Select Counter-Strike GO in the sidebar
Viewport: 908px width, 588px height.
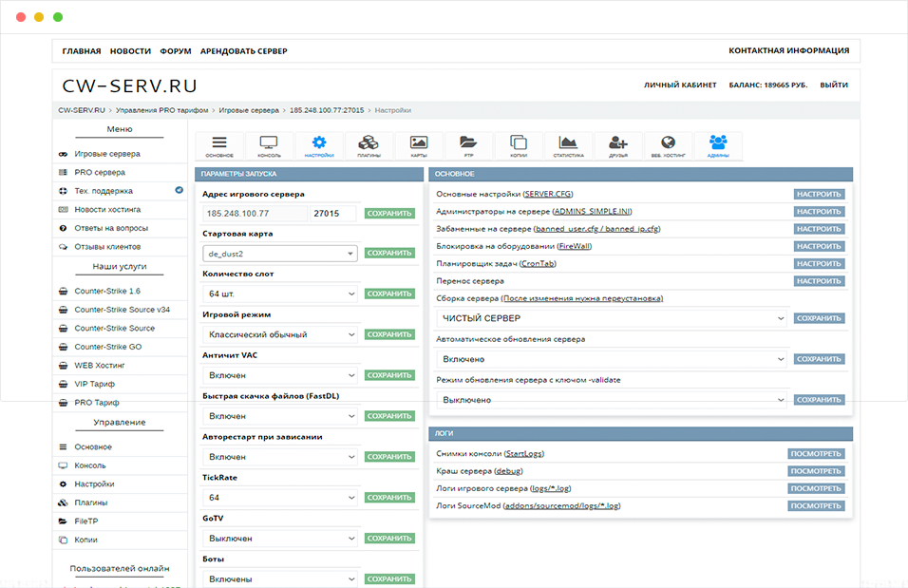107,347
